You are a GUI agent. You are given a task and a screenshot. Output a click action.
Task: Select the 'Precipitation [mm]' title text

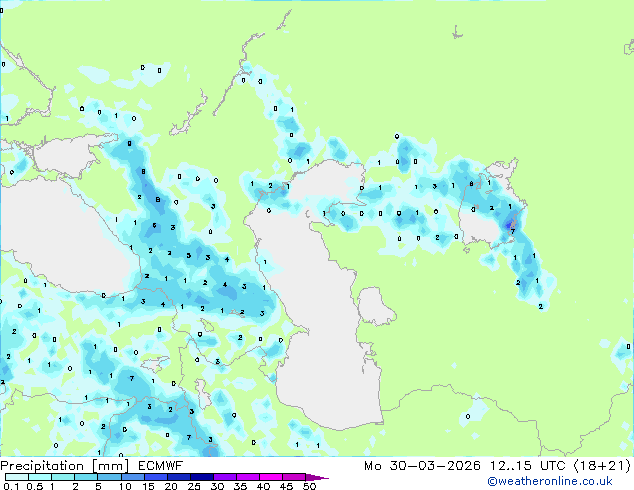click(x=65, y=466)
